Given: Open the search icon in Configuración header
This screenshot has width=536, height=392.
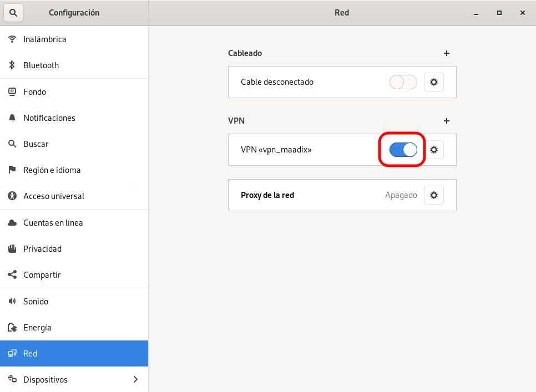Looking at the screenshot, I should coord(13,13).
